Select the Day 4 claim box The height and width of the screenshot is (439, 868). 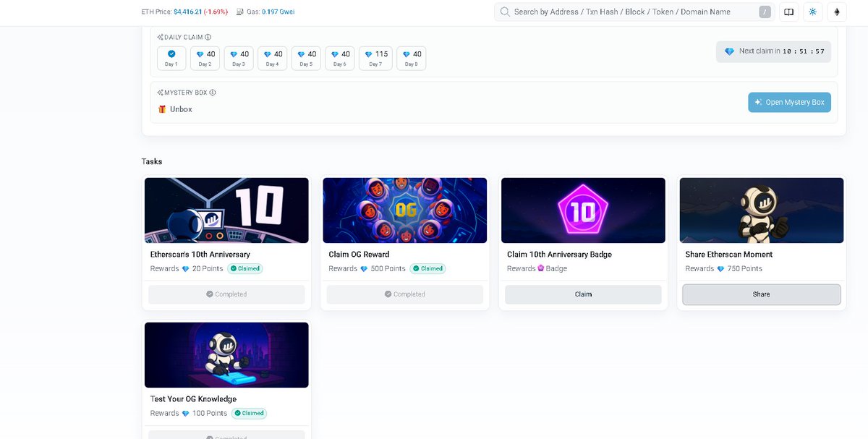pyautogui.click(x=272, y=58)
